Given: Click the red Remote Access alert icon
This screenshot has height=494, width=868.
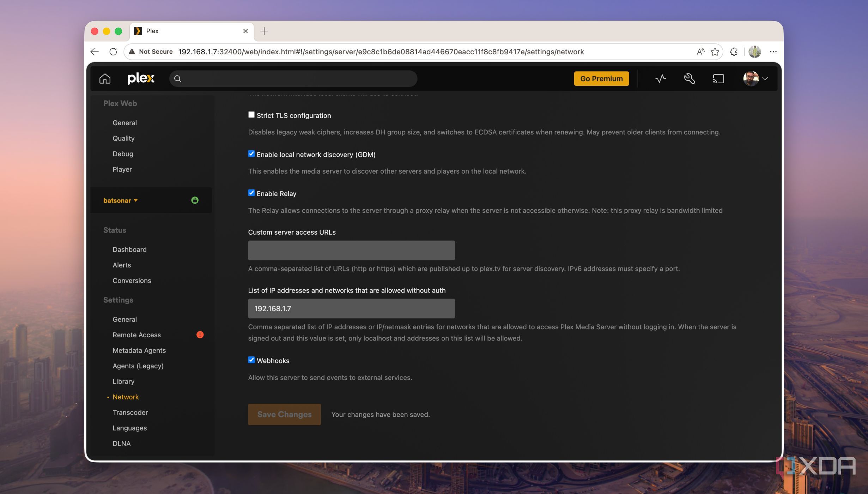Looking at the screenshot, I should [x=200, y=335].
